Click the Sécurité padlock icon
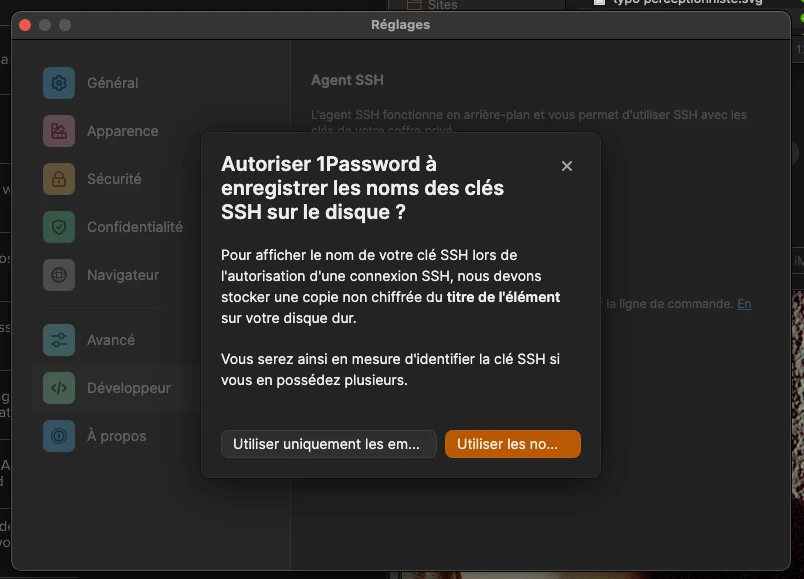The height and width of the screenshot is (579, 804). [x=59, y=179]
